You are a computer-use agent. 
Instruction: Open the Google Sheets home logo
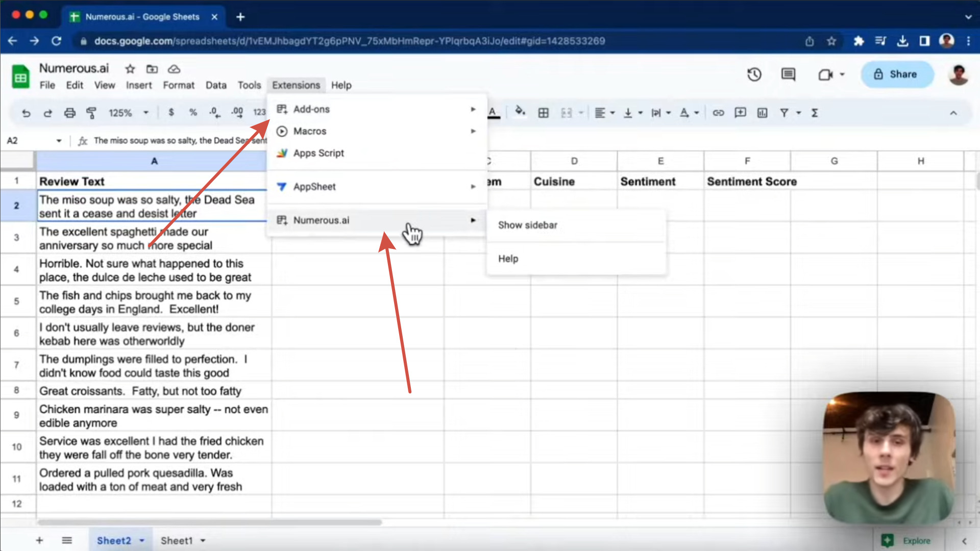pos(20,77)
